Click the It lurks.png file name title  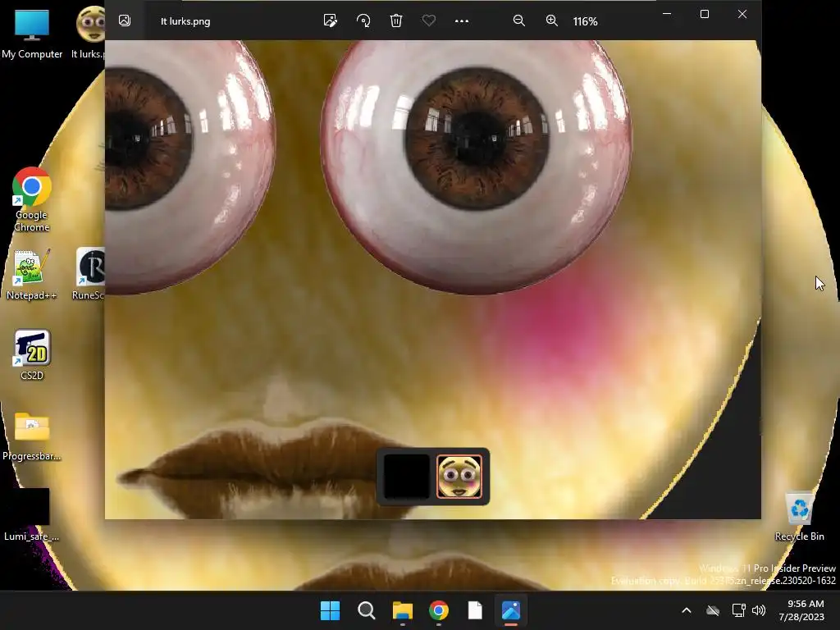[x=185, y=21]
